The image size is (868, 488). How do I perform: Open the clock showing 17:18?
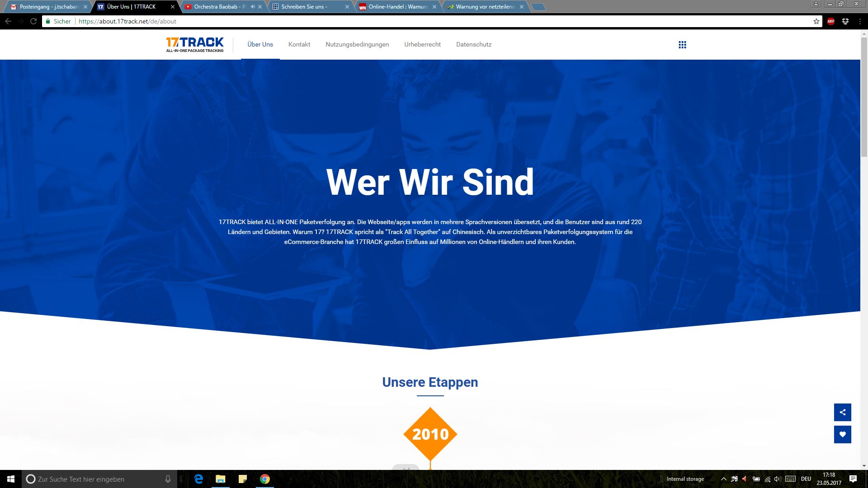coord(829,479)
